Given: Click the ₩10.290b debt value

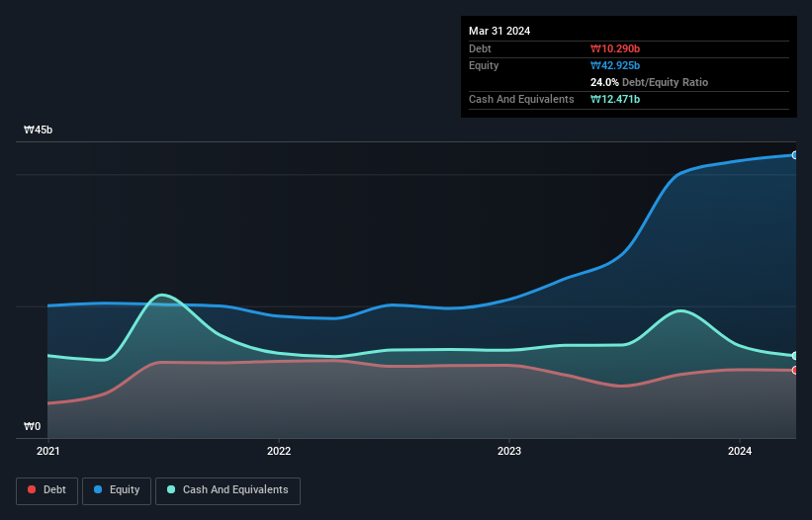Looking at the screenshot, I should (615, 48).
